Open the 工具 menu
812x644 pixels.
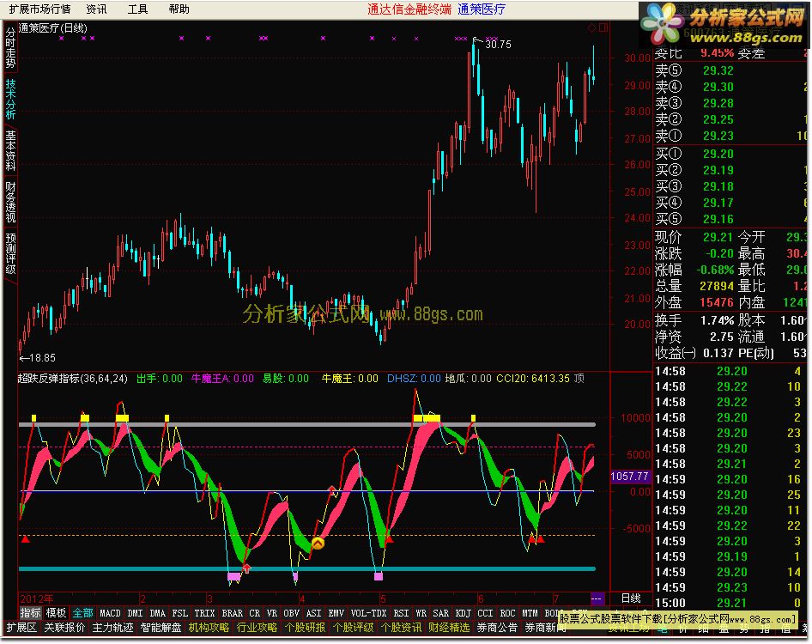coord(137,9)
